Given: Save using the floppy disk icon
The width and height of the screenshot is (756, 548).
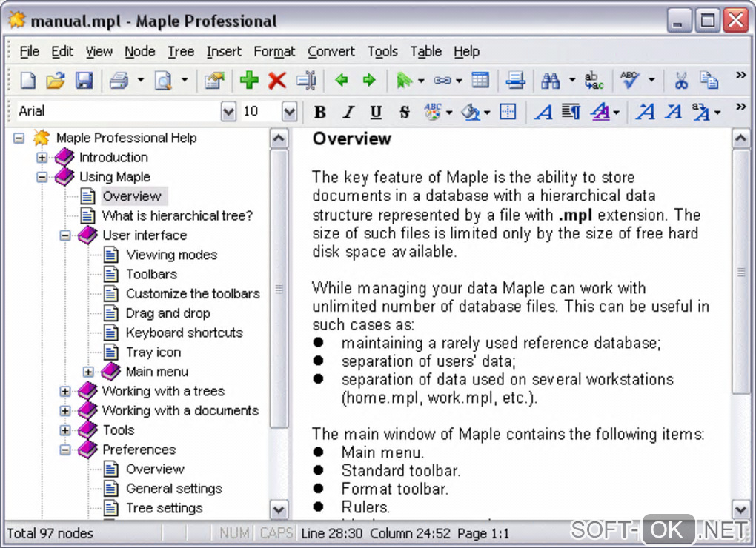Looking at the screenshot, I should [x=84, y=80].
